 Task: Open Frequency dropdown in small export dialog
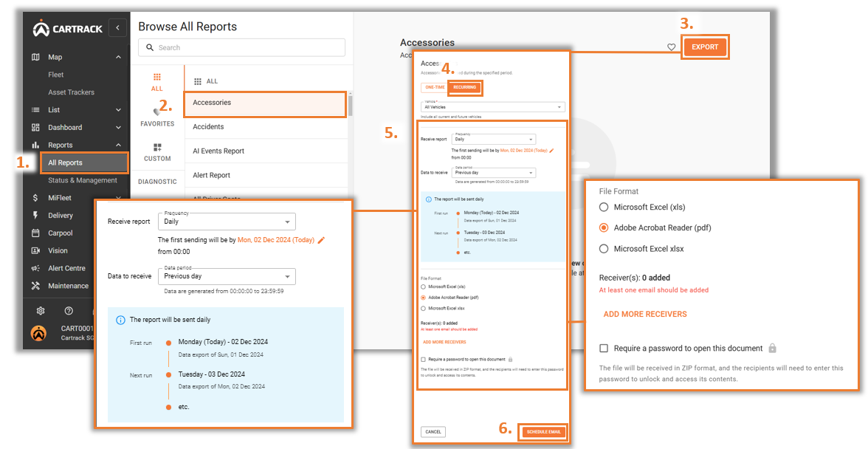[x=494, y=140]
